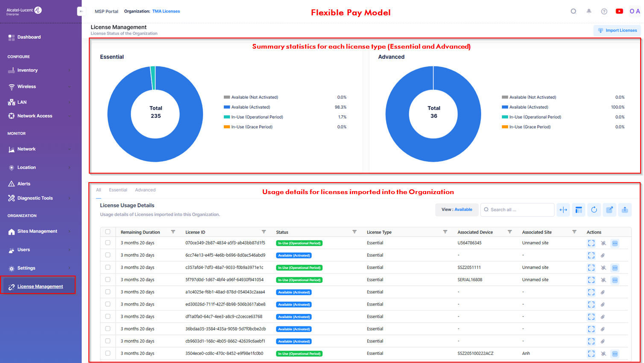Screen dimensions: 644x363
Task: Check the select-all checkbox in table header
Action: pyautogui.click(x=108, y=232)
